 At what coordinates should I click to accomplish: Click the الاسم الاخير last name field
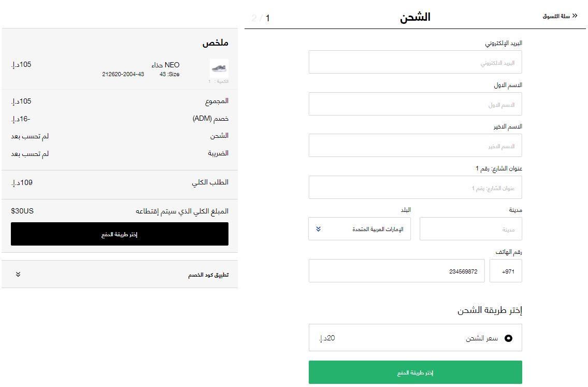click(x=415, y=145)
